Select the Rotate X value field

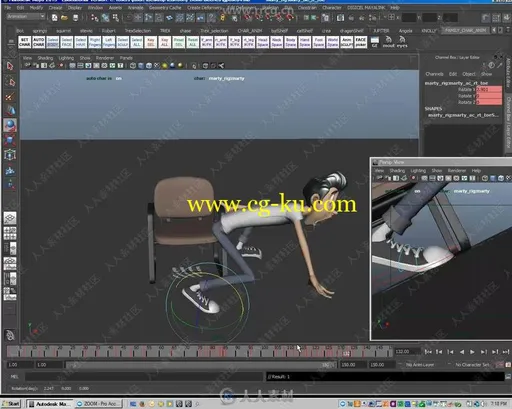point(489,89)
